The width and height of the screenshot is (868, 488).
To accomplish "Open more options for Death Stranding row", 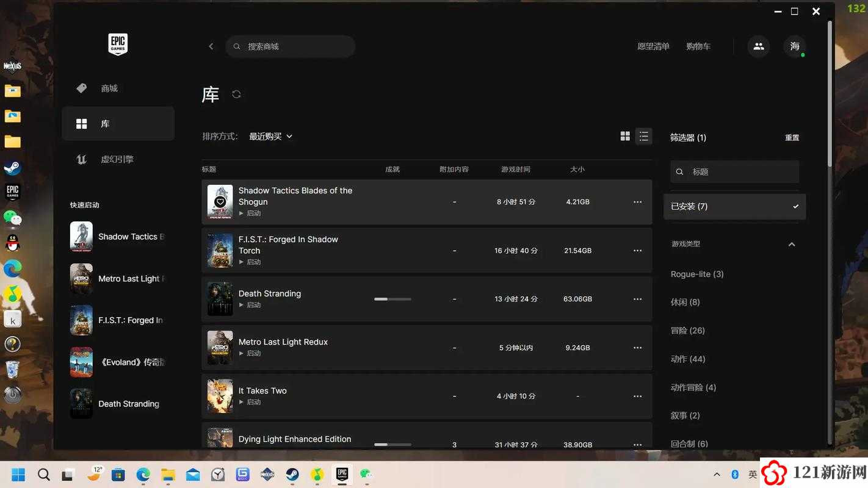I will (637, 299).
